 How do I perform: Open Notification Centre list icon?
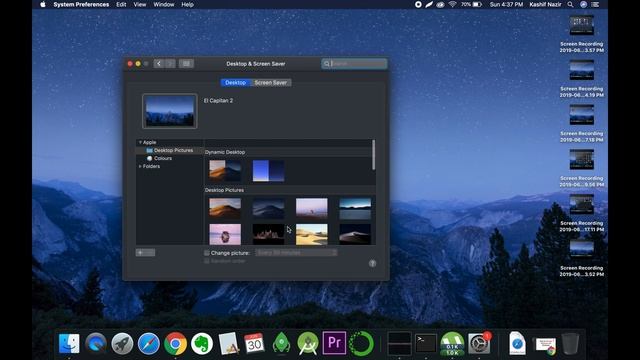[596, 4]
